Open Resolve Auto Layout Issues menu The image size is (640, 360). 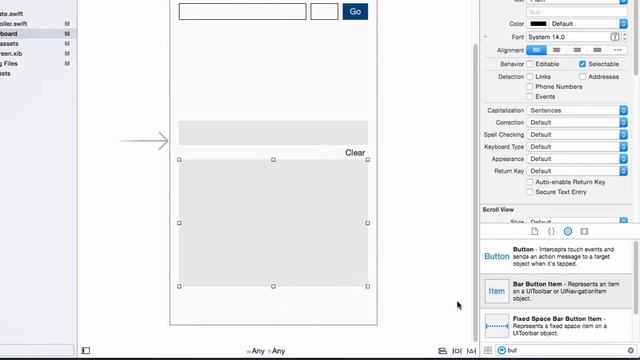tap(471, 351)
